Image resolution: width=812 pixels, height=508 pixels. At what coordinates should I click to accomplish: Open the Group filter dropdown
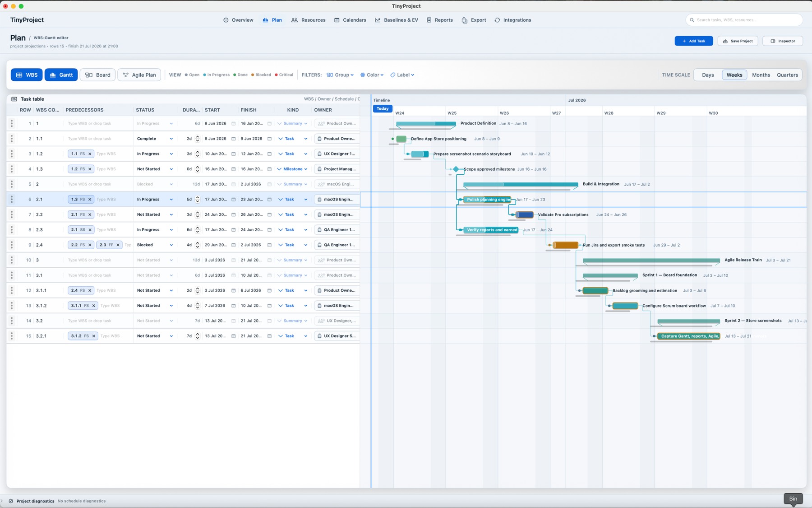coord(340,75)
